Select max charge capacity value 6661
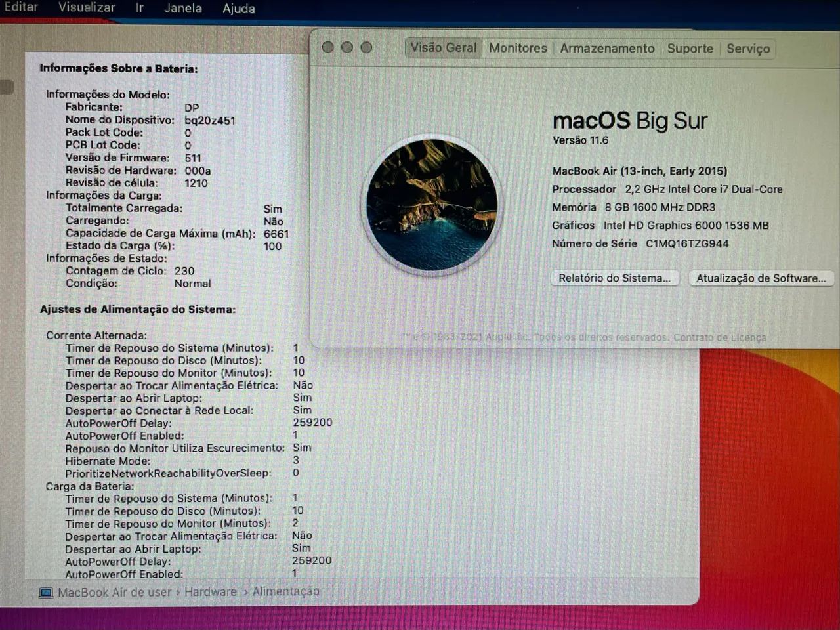Viewport: 840px width, 630px height. tap(276, 234)
